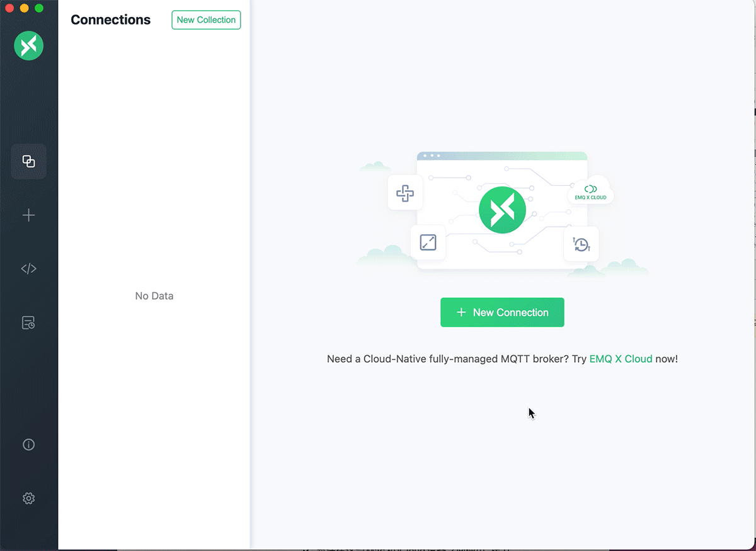Click the green New Connection button

[502, 312]
